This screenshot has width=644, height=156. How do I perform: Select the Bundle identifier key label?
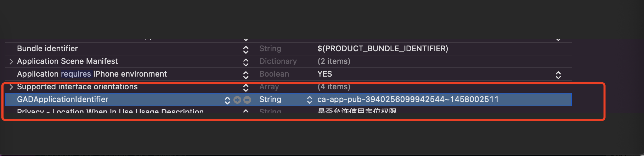(x=47, y=49)
